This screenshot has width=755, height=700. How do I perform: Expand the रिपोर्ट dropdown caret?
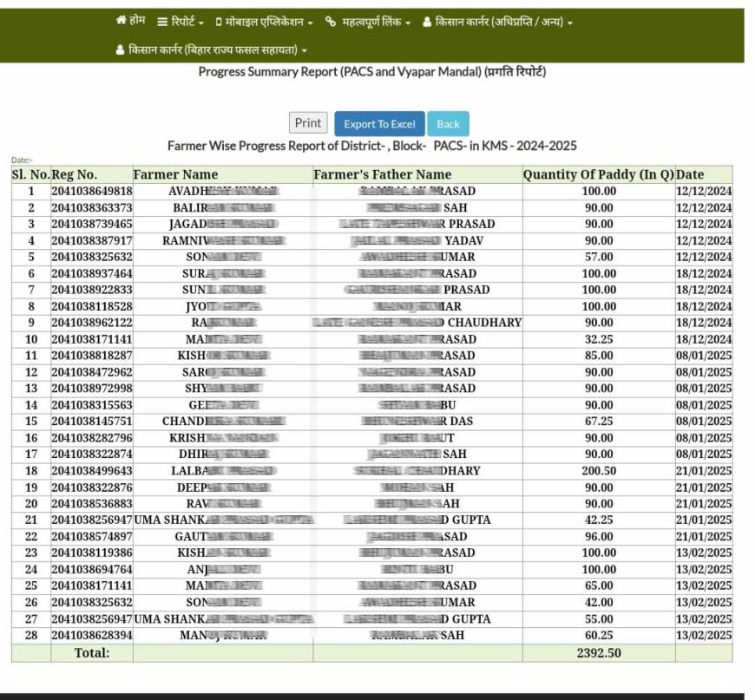(x=201, y=23)
